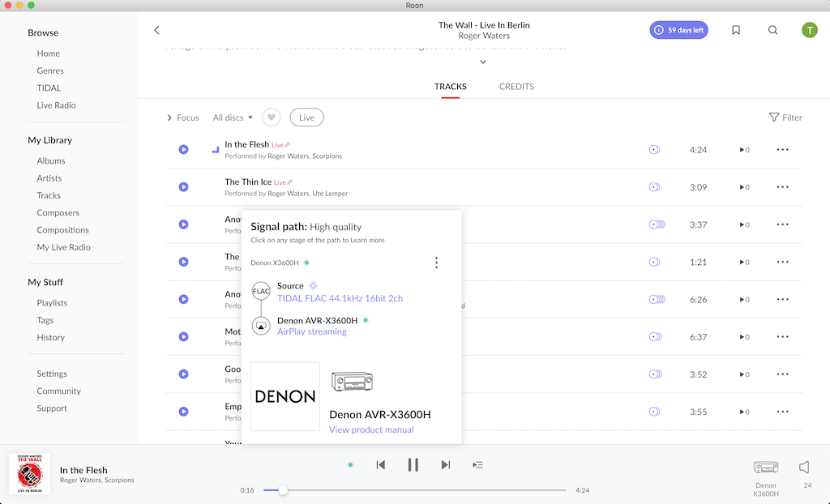Open the TIDAL FLAC 44.1kHz 16bit 2ch link
The width and height of the screenshot is (830, 504).
tap(340, 298)
